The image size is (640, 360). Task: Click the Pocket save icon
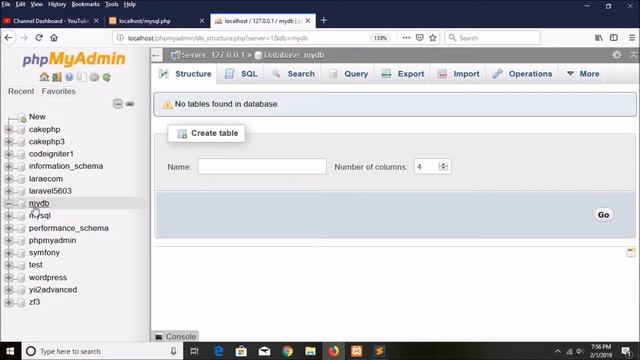[420, 38]
